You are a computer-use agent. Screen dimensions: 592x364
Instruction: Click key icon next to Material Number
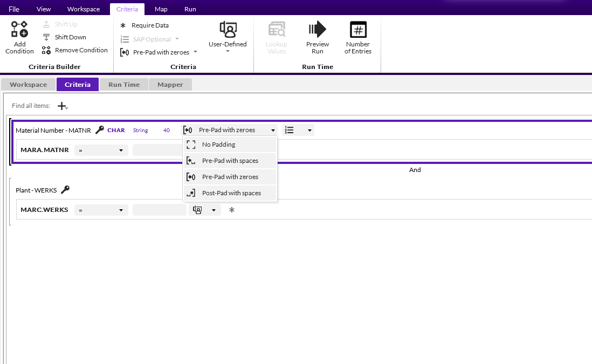tap(100, 130)
